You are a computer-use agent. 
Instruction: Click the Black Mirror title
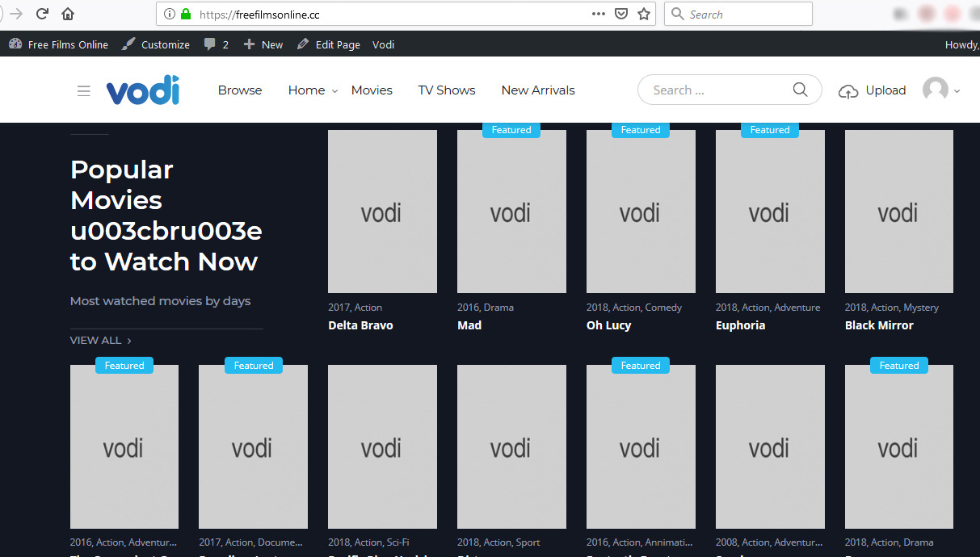click(x=879, y=325)
